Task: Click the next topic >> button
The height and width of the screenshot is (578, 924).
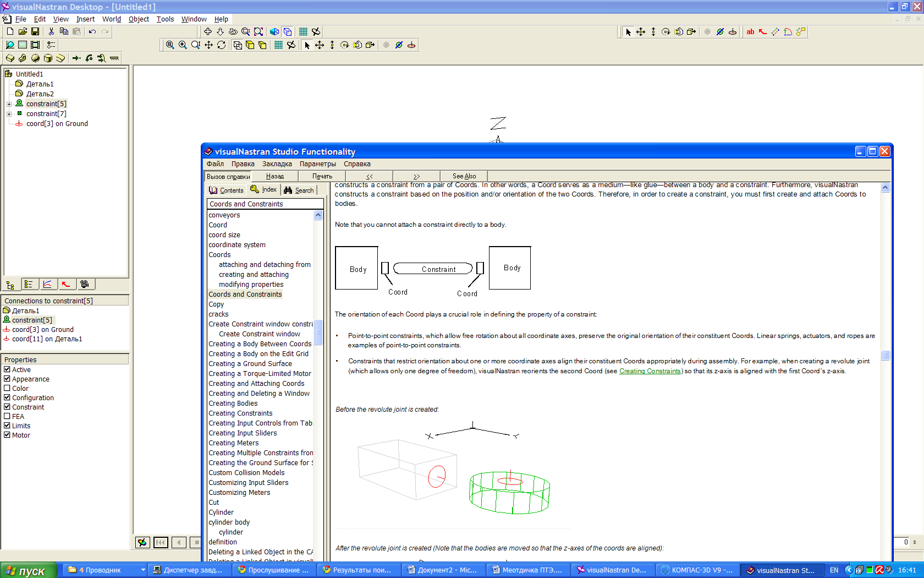Action: coord(417,176)
